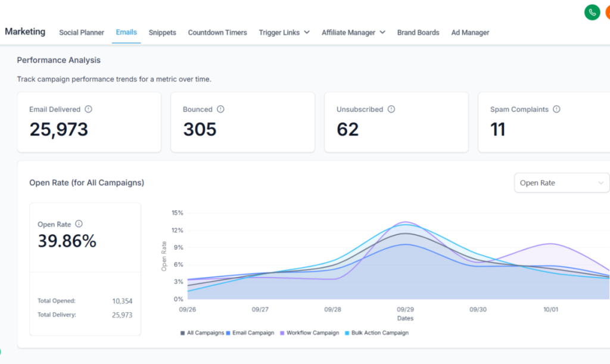The width and height of the screenshot is (610, 364).
Task: Click the orange icon in top-right corner
Action: coord(606,13)
